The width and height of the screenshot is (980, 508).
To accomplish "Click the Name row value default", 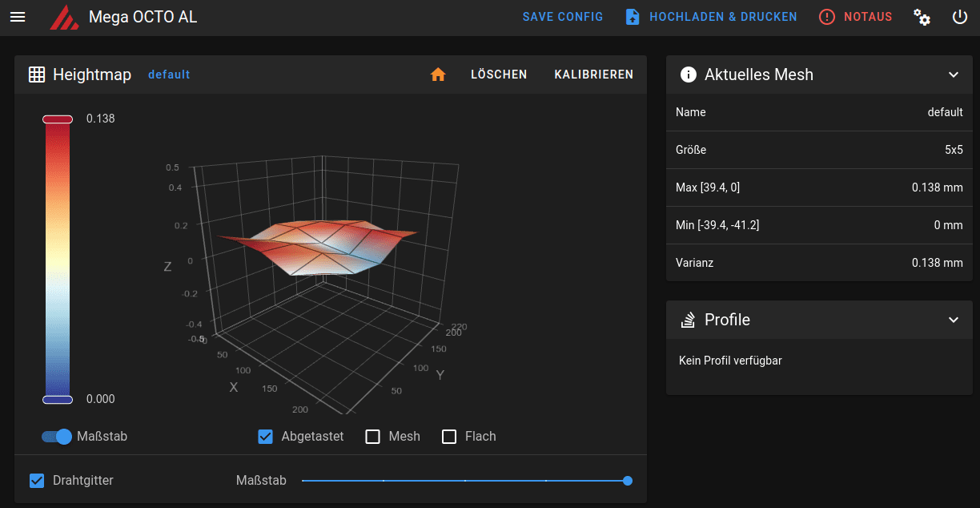I will 945,112.
